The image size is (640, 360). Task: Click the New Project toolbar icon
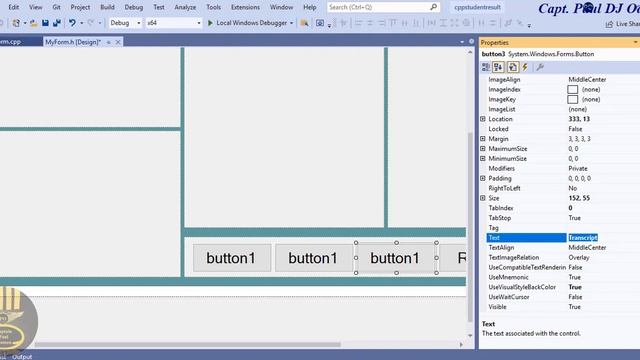tap(16, 23)
